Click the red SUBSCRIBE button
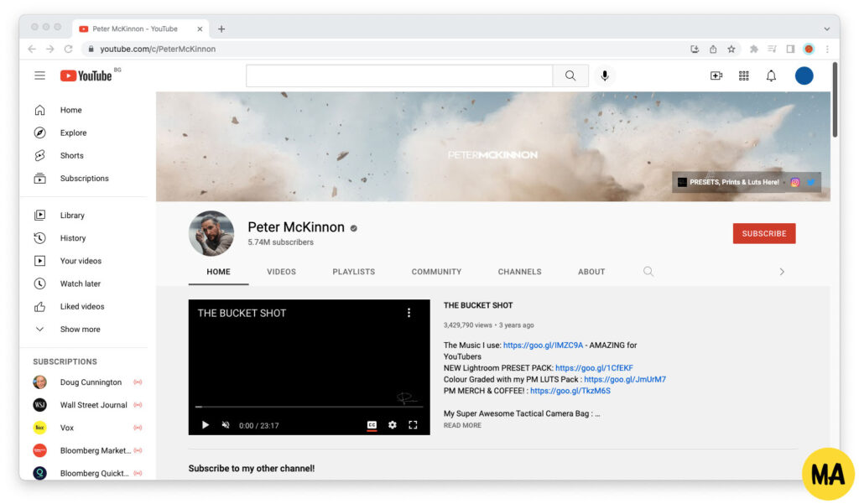This screenshot has width=859, height=504. coord(763,233)
